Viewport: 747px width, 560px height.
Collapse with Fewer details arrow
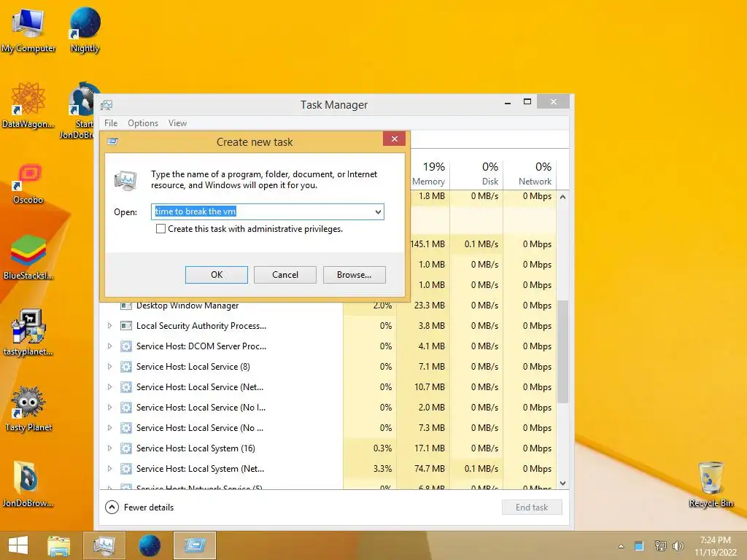click(x=112, y=507)
